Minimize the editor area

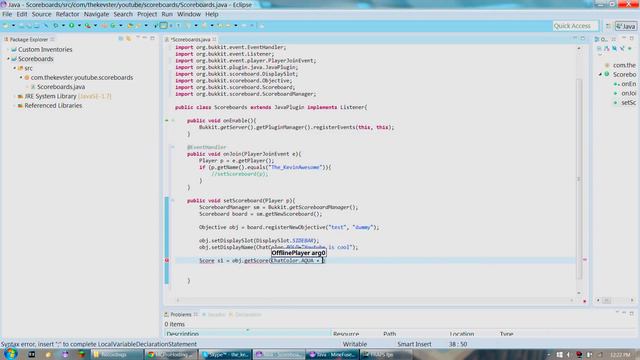[x=575, y=38]
